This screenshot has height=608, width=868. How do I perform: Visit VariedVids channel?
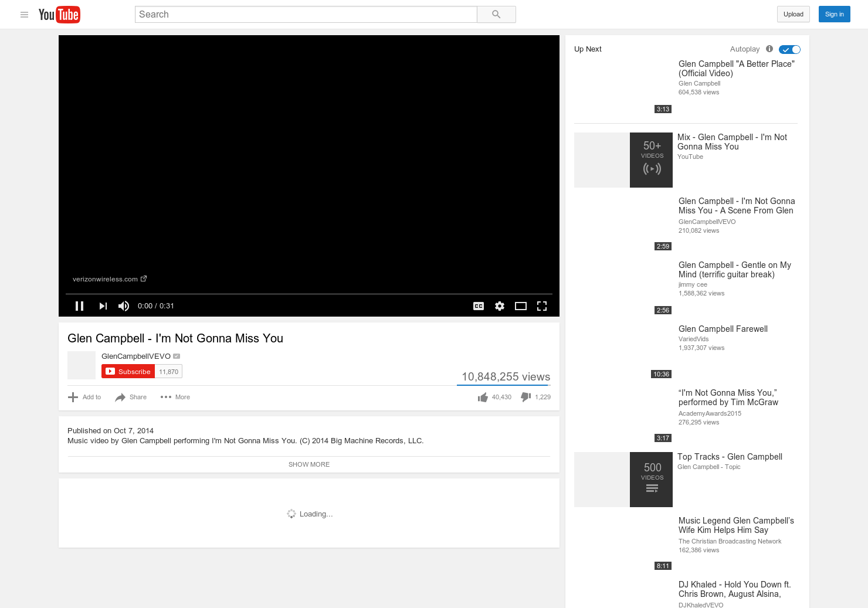coord(693,339)
